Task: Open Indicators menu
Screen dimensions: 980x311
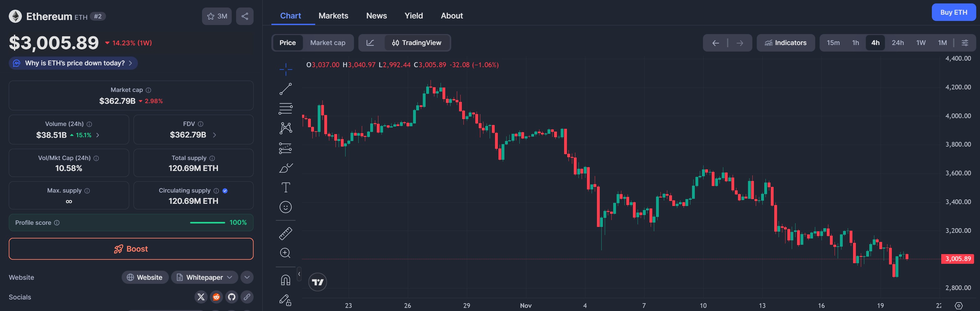Action: pos(786,43)
